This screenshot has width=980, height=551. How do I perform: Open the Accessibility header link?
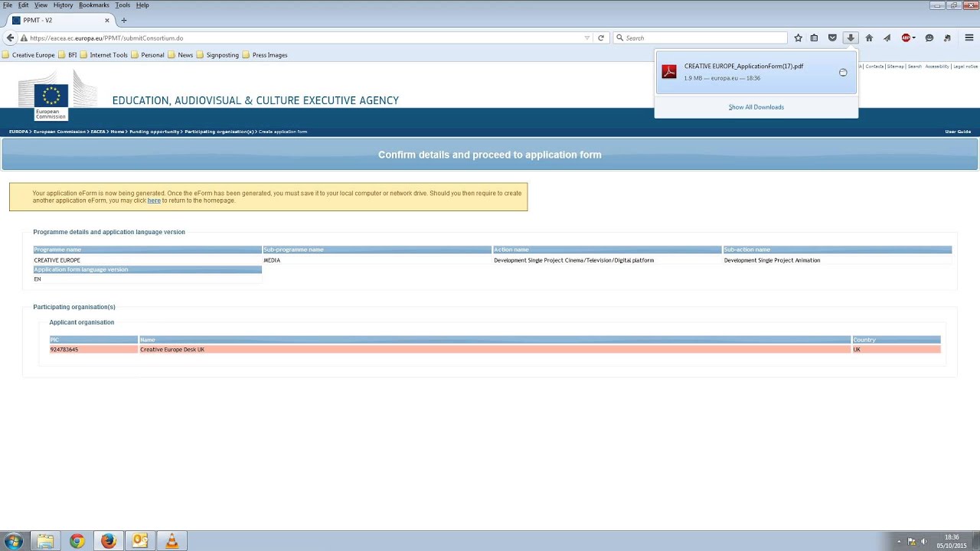(x=937, y=67)
